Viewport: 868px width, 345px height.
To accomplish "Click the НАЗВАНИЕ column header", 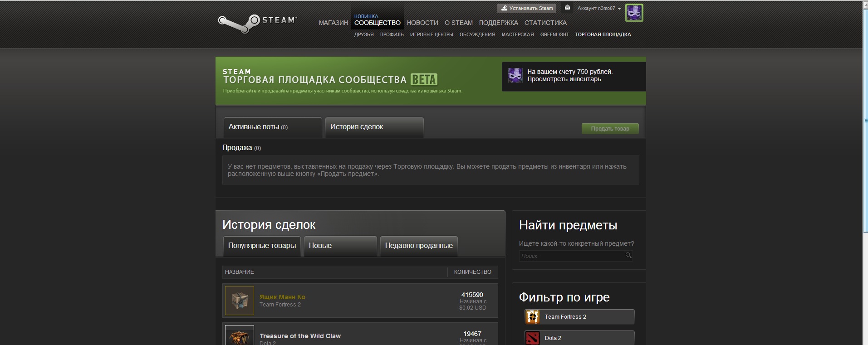I will 240,272.
